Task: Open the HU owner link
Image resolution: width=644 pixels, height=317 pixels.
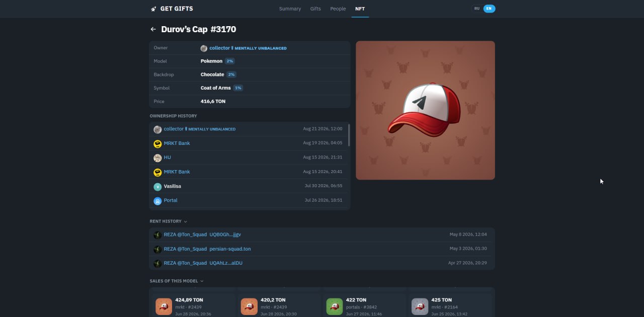Action: click(x=168, y=157)
